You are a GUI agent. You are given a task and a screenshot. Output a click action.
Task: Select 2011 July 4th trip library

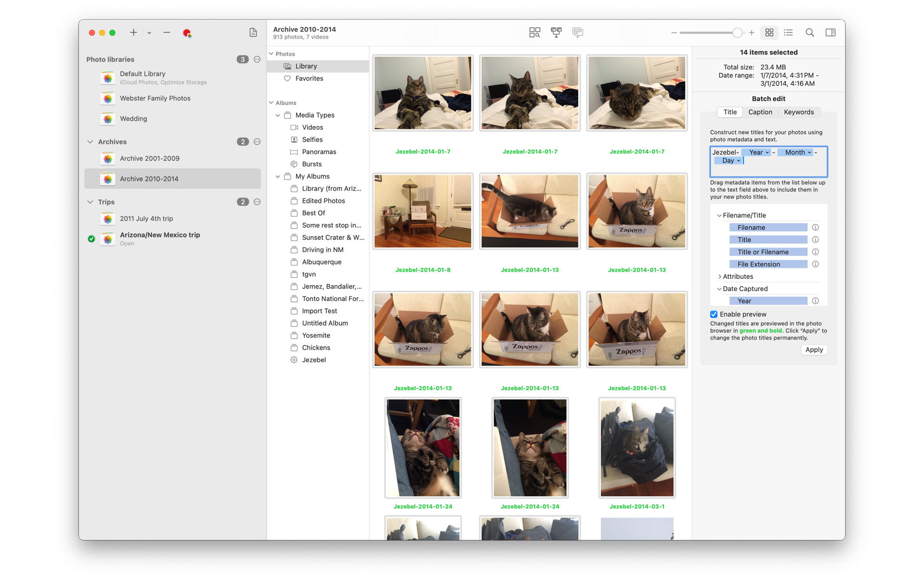[172, 219]
